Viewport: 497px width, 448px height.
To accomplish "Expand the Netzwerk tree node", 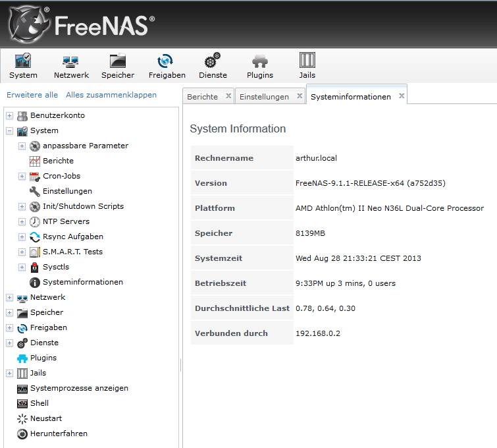I will point(9,298).
